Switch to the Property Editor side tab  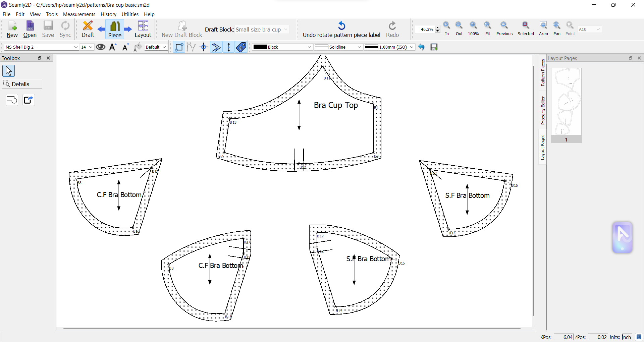click(543, 111)
